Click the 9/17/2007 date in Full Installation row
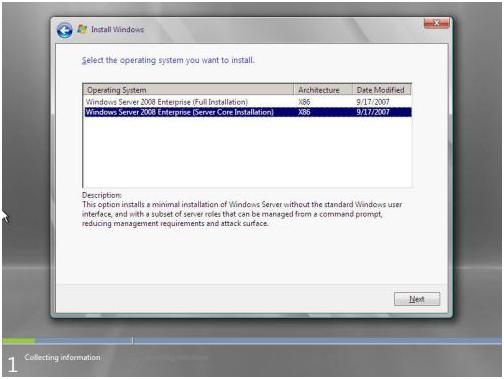Image resolution: width=504 pixels, height=379 pixels. point(373,102)
